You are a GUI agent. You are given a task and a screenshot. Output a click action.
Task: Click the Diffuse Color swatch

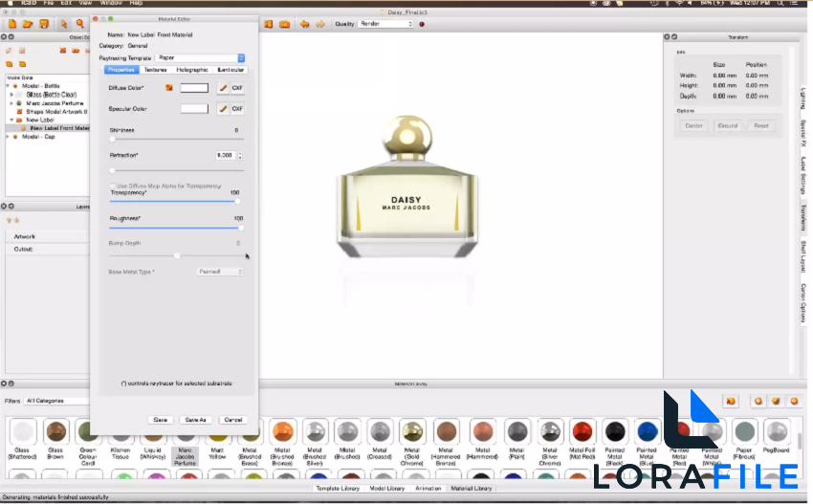tap(194, 88)
